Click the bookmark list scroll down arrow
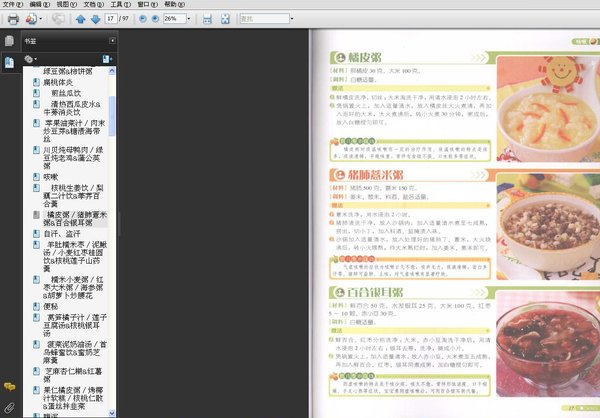The height and width of the screenshot is (418, 600). coord(112,413)
